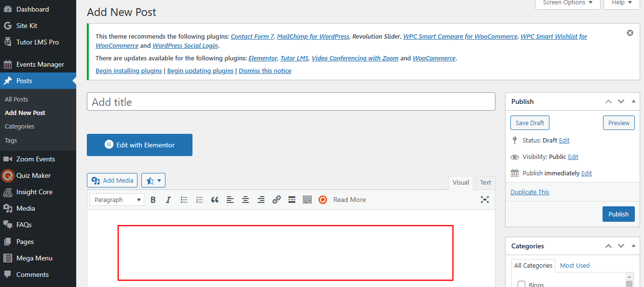Viewport: 644px width, 287px height.
Task: Toggle bold formatting in editor toolbar
Action: pyautogui.click(x=153, y=200)
